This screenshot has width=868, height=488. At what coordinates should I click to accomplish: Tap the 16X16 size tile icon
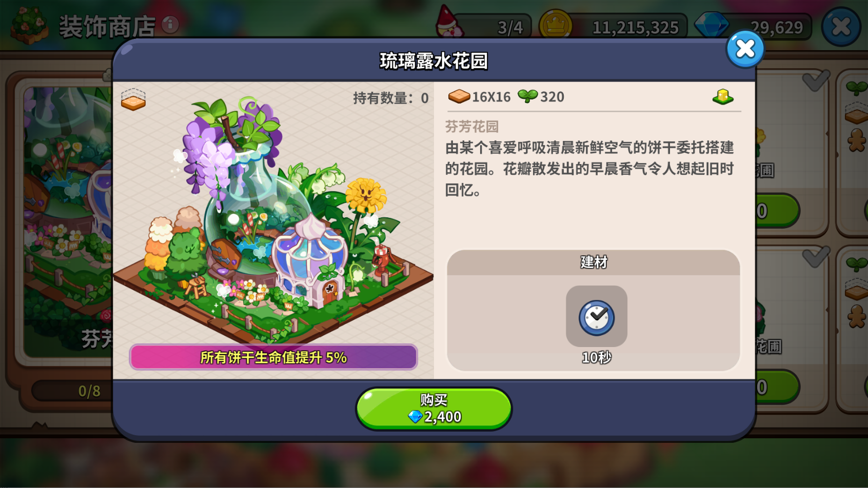pos(459,96)
